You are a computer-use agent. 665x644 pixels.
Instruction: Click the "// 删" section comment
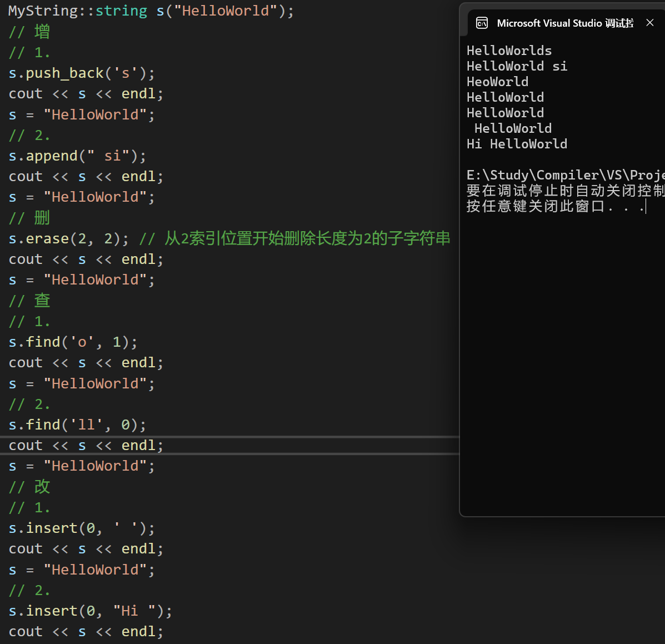pos(29,218)
